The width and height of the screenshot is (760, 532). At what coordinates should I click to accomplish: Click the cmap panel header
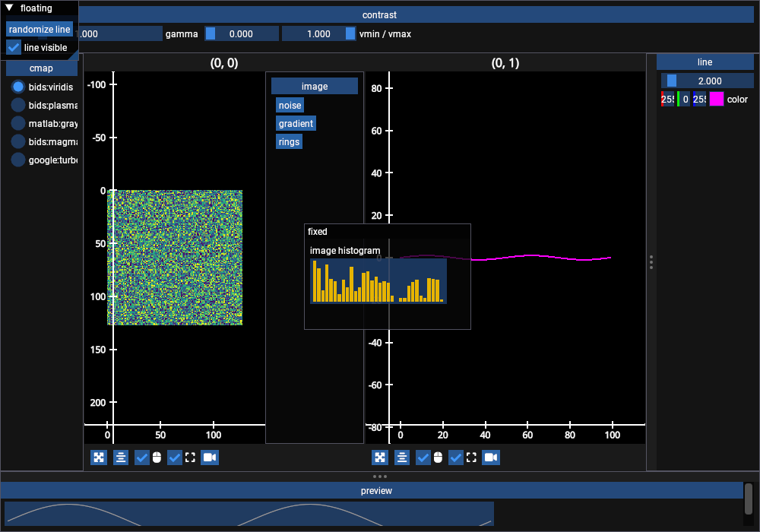(41, 68)
